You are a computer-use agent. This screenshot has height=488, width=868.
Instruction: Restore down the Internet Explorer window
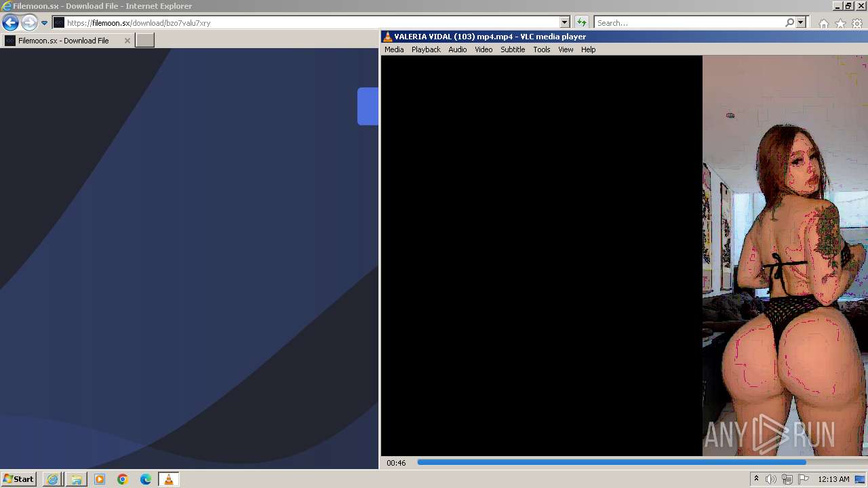pyautogui.click(x=848, y=5)
